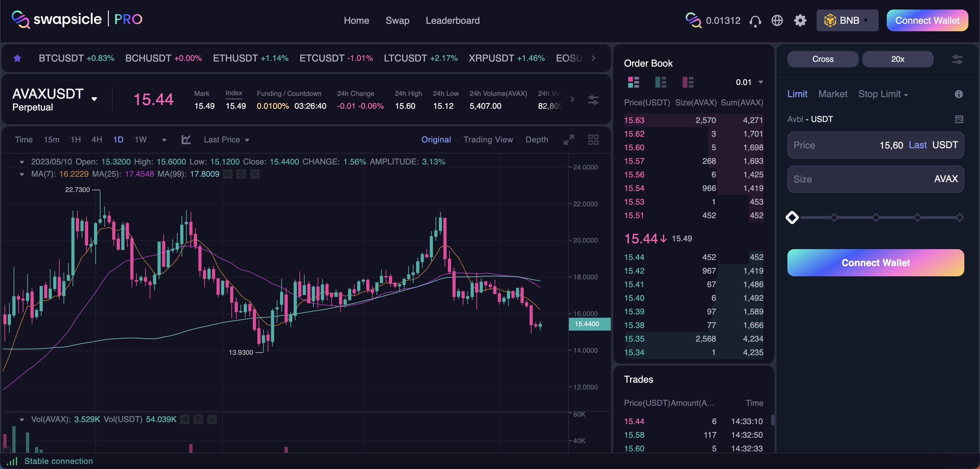This screenshot has height=469, width=980.
Task: Open the Leaderboard link
Action: click(452, 20)
